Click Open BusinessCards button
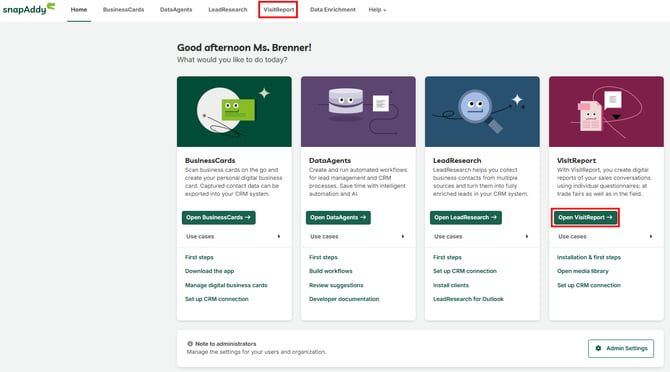The height and width of the screenshot is (372, 670). point(218,217)
